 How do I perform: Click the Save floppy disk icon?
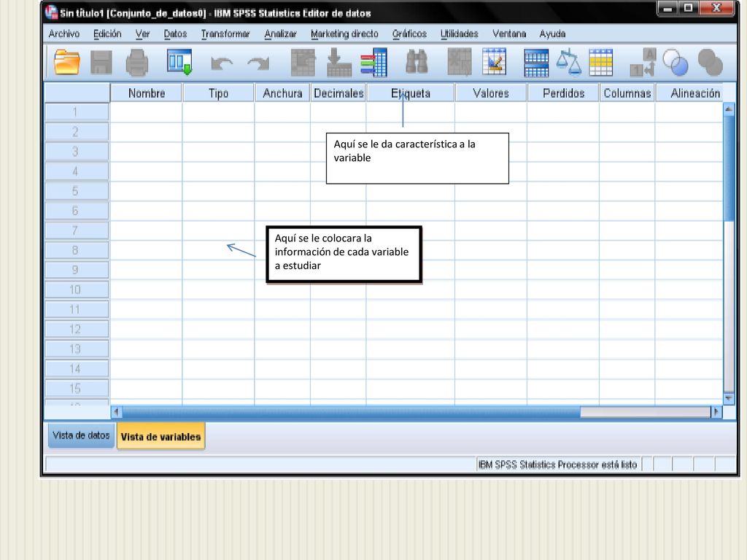[x=101, y=63]
